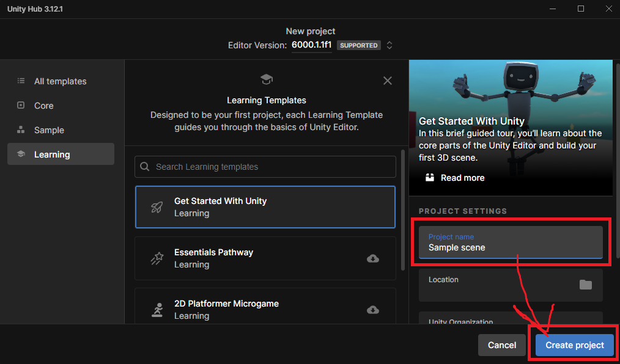Viewport: 620px width, 364px height.
Task: Click the shooting stars icon for Essentials Pathway
Action: (157, 258)
